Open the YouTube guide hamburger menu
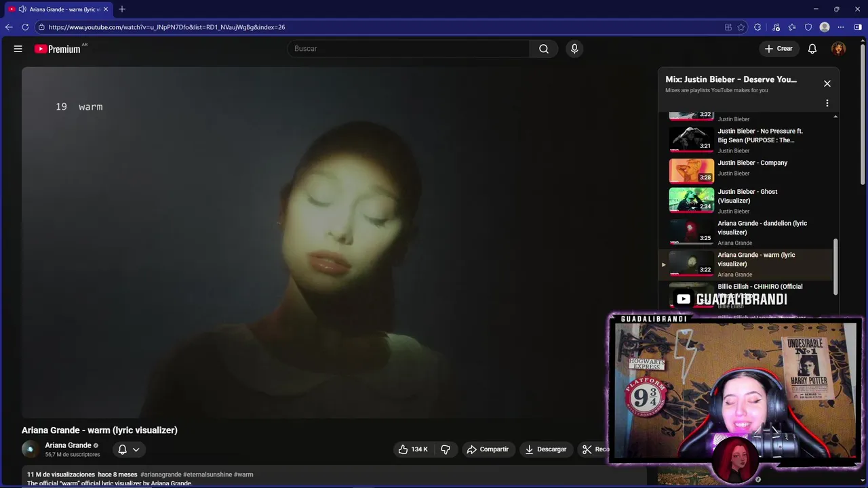 click(x=18, y=49)
